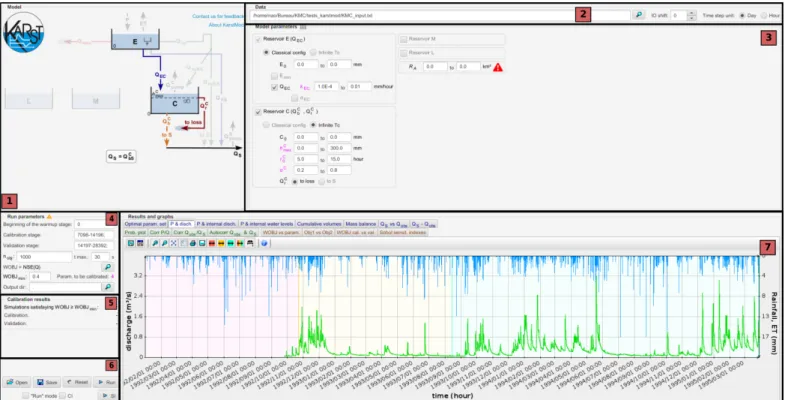Click the IO shift stepper arrows

(692, 16)
